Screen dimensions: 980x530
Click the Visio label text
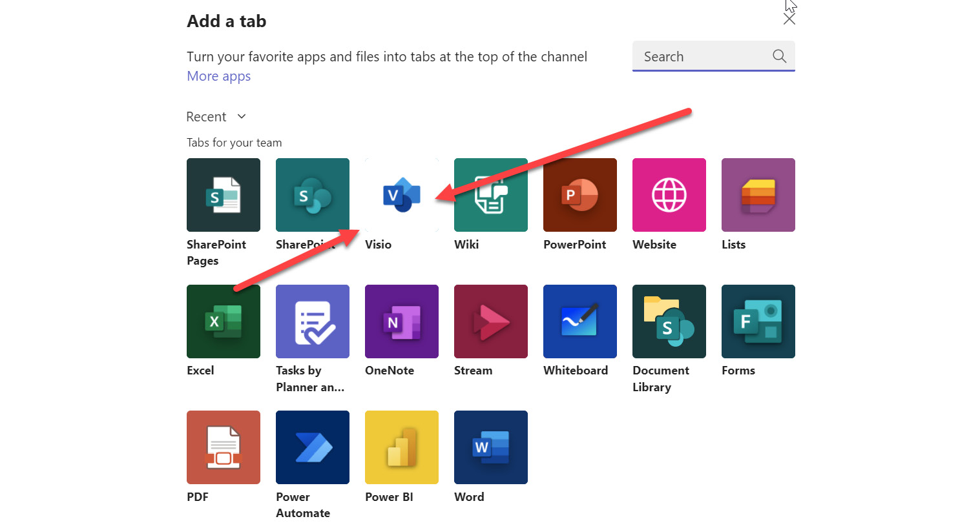(x=378, y=245)
